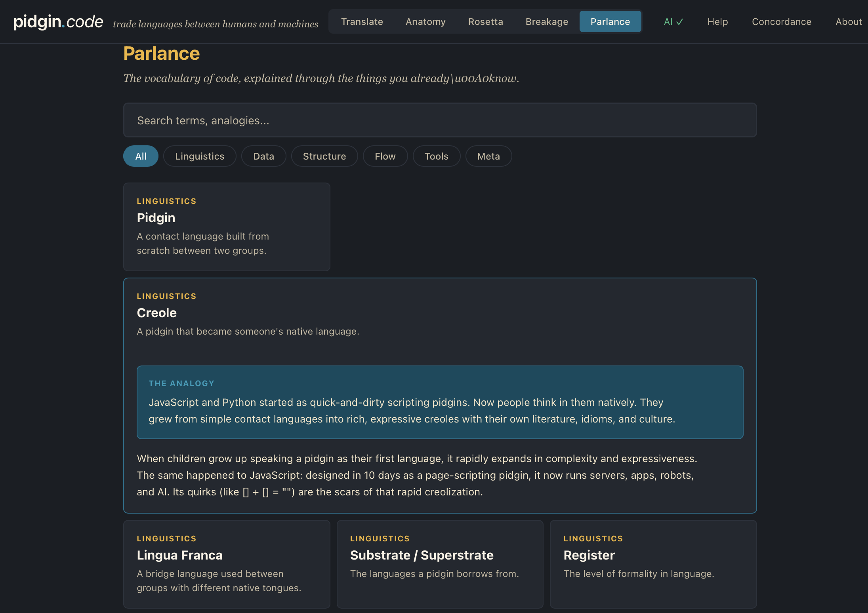Toggle the AI checkmark indicator

point(673,22)
